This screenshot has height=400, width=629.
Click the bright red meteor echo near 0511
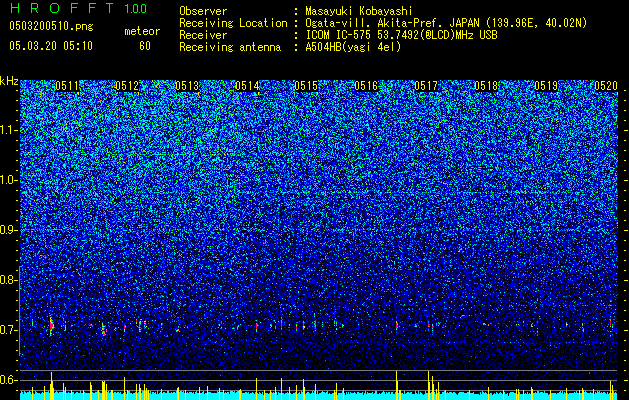point(51,325)
